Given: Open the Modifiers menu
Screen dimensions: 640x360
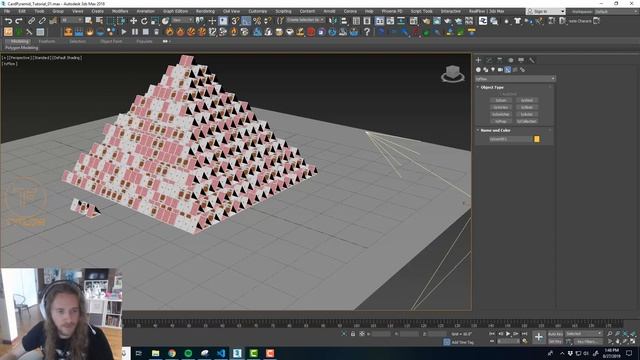Looking at the screenshot, I should 120,11.
